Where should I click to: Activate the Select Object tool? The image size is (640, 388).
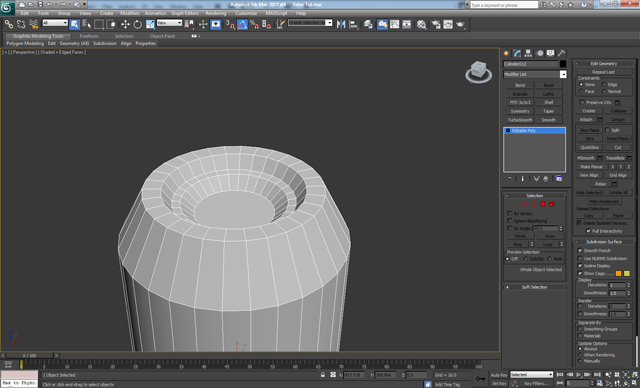click(x=74, y=24)
